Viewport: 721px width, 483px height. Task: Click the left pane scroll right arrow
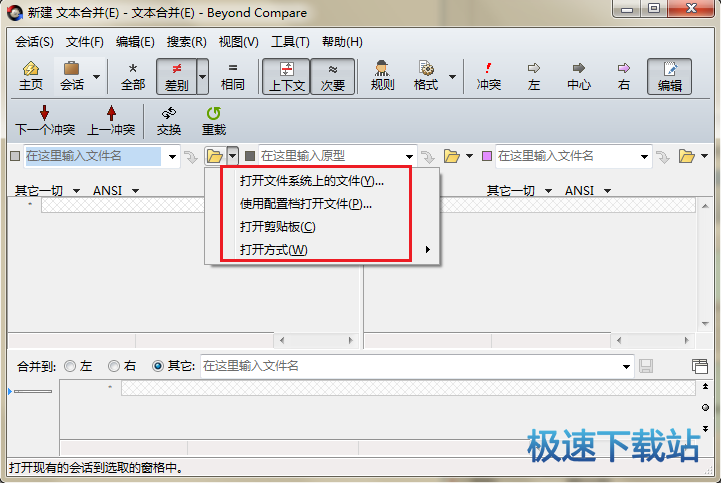(x=351, y=340)
